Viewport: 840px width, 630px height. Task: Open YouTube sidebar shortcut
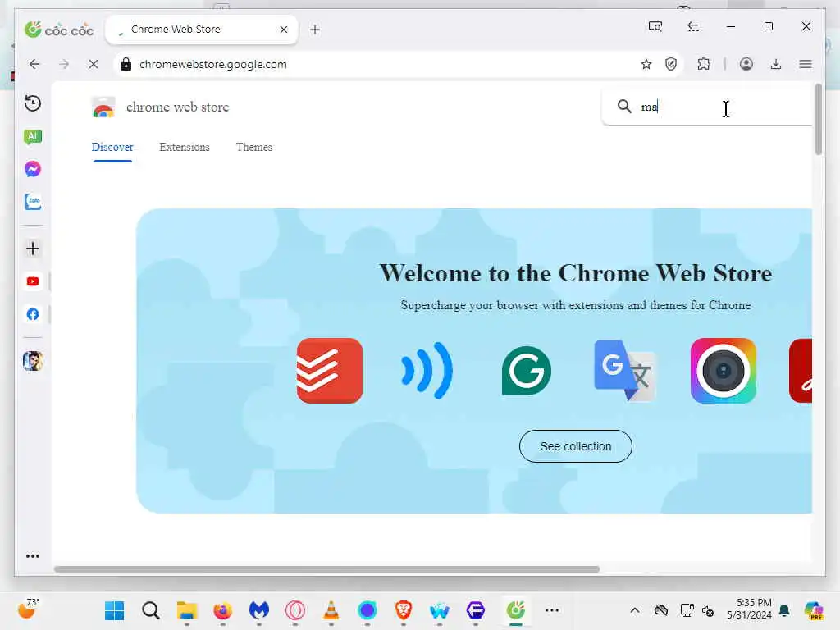[33, 281]
